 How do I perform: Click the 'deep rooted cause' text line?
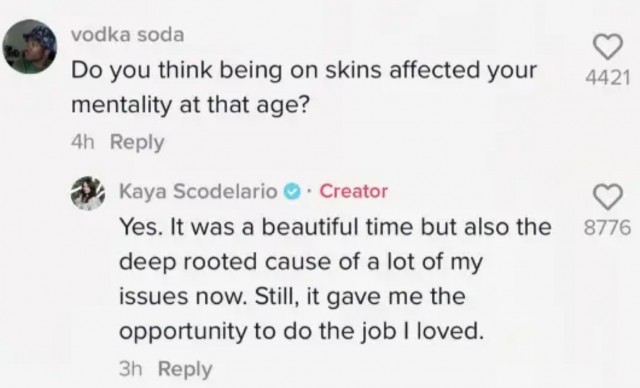click(301, 262)
